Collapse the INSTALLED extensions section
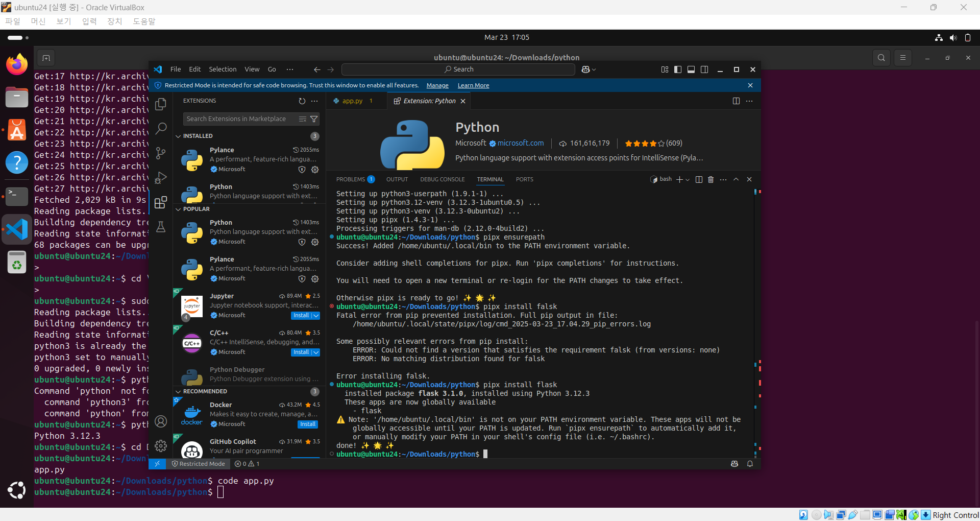 pos(178,136)
